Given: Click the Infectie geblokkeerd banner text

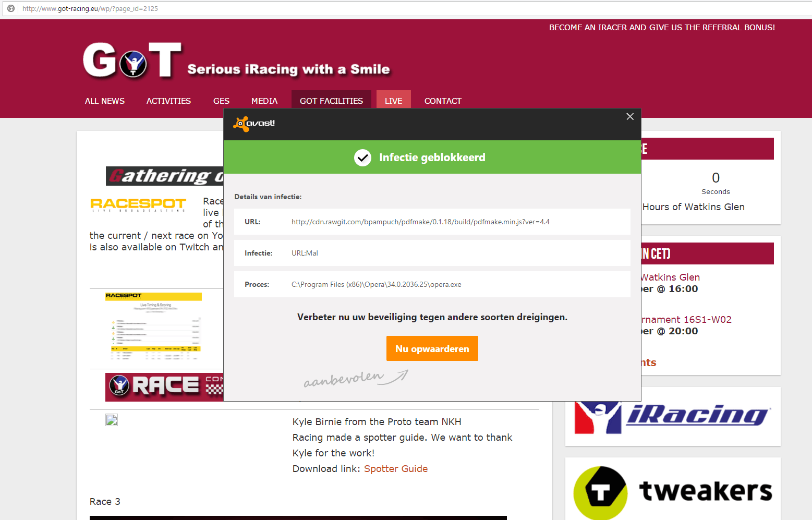Looking at the screenshot, I should click(432, 158).
